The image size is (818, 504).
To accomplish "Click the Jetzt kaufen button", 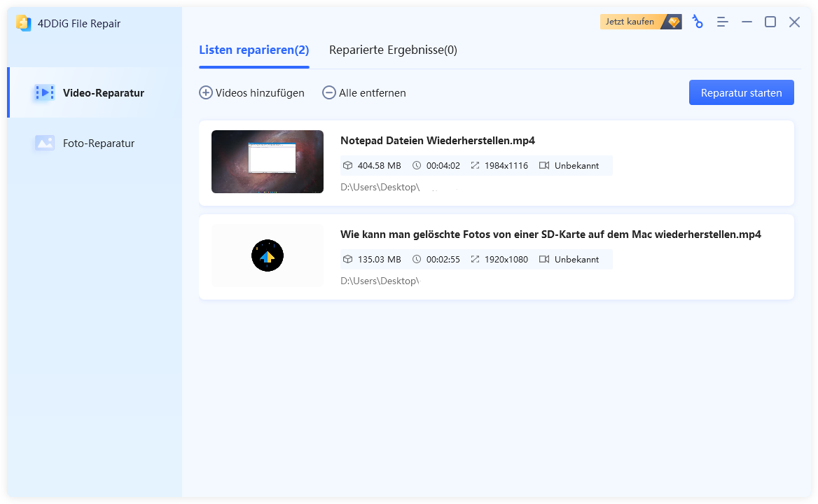I will (629, 21).
